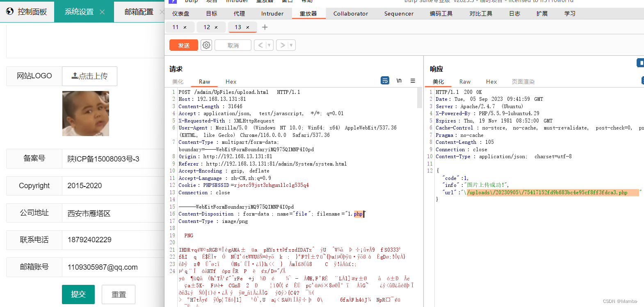Toggle request message wrap icon
The image size is (644, 307).
click(385, 80)
